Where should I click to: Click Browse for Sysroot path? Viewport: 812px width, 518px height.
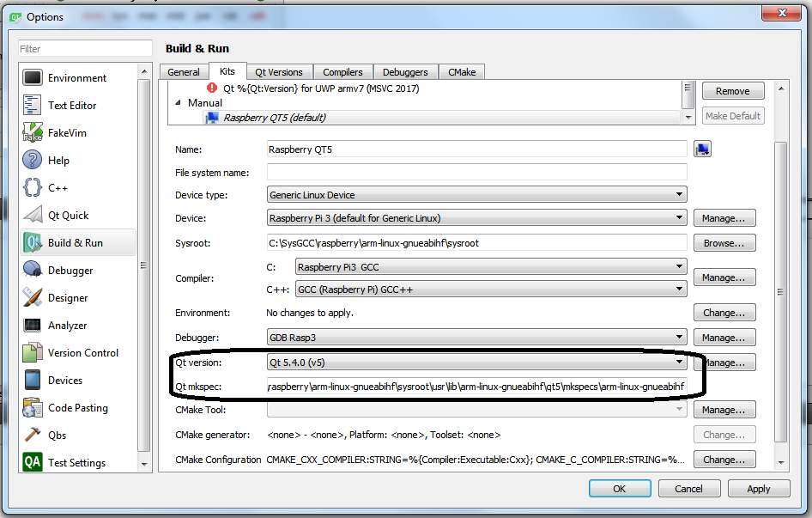(x=724, y=242)
